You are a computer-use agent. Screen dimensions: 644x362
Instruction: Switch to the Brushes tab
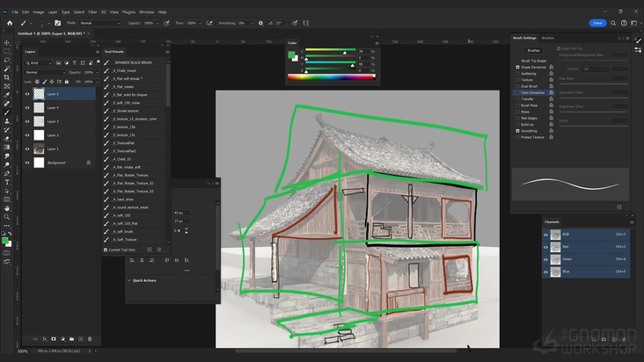coord(547,38)
